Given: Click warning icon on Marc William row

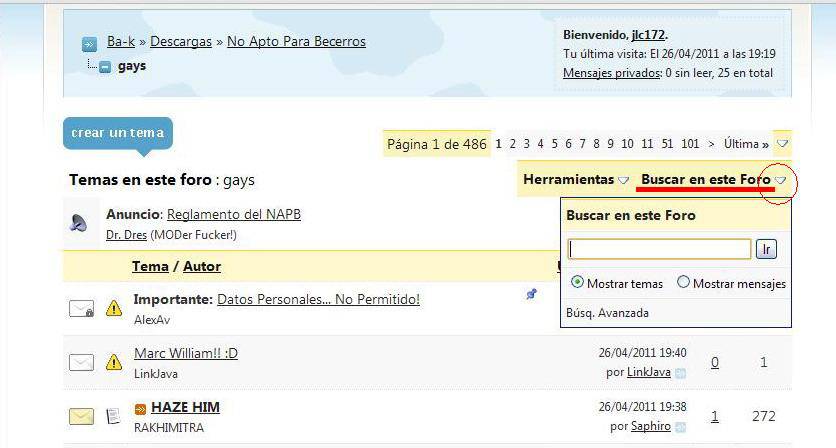Looking at the screenshot, I should tap(114, 362).
